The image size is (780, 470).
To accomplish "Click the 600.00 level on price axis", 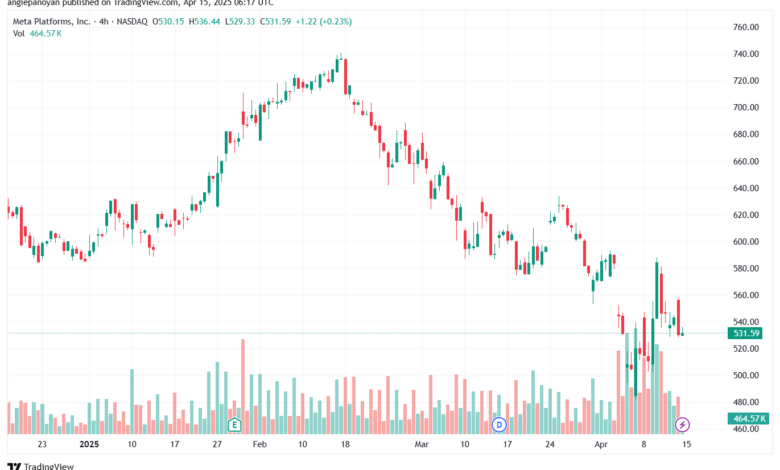I will 746,242.
